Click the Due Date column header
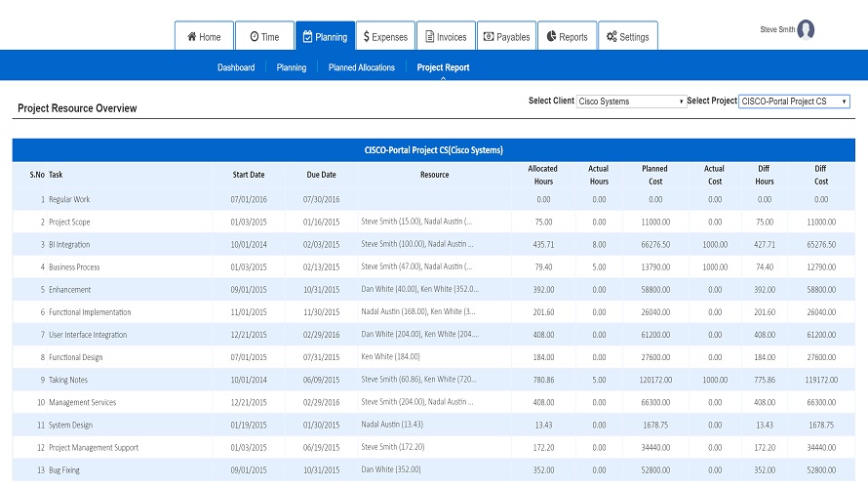Screen dimensions: 868x488 (321, 175)
